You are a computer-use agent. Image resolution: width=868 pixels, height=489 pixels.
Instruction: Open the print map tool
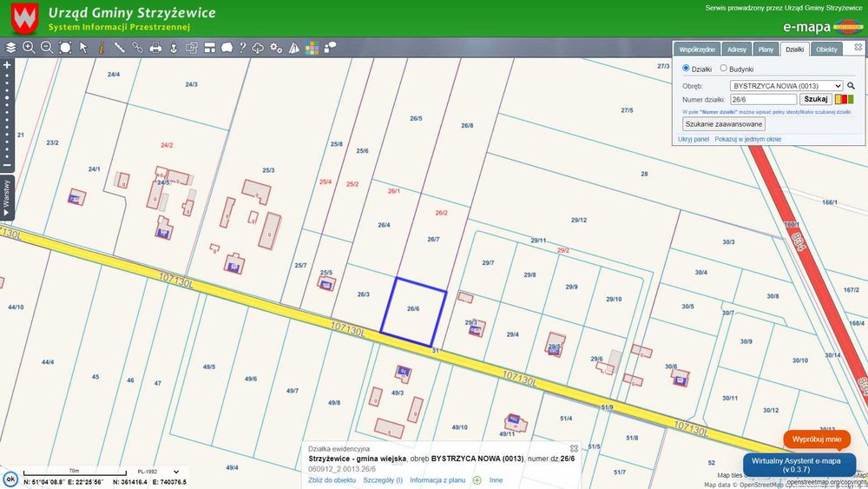coord(155,48)
